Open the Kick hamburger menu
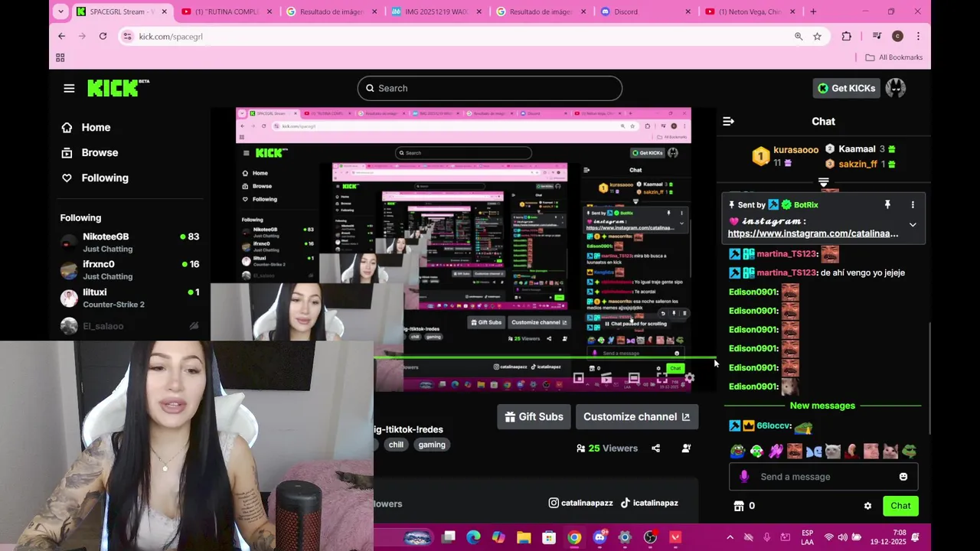This screenshot has height=551, width=980. [x=69, y=88]
